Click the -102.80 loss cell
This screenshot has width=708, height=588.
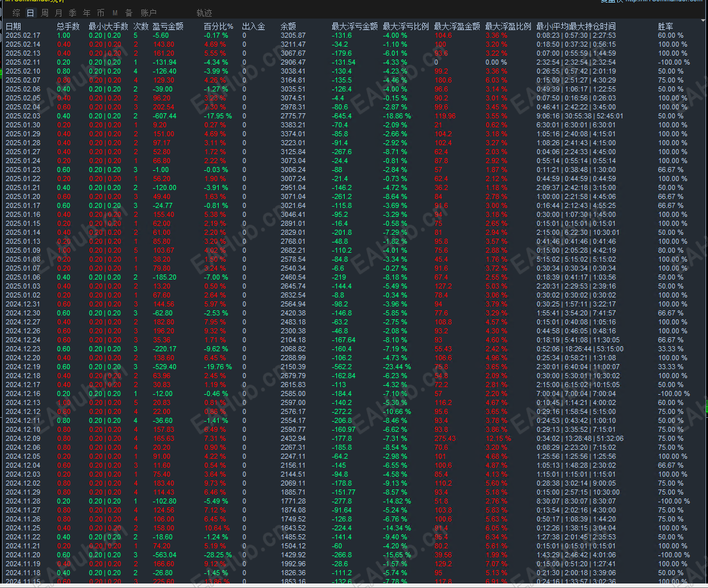point(164,501)
